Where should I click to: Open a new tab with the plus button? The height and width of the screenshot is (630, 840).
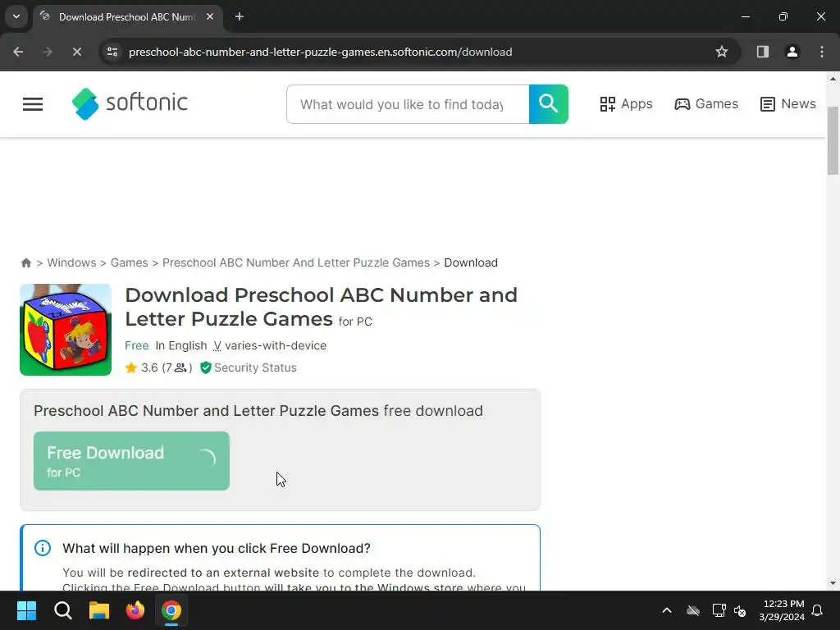(240, 16)
